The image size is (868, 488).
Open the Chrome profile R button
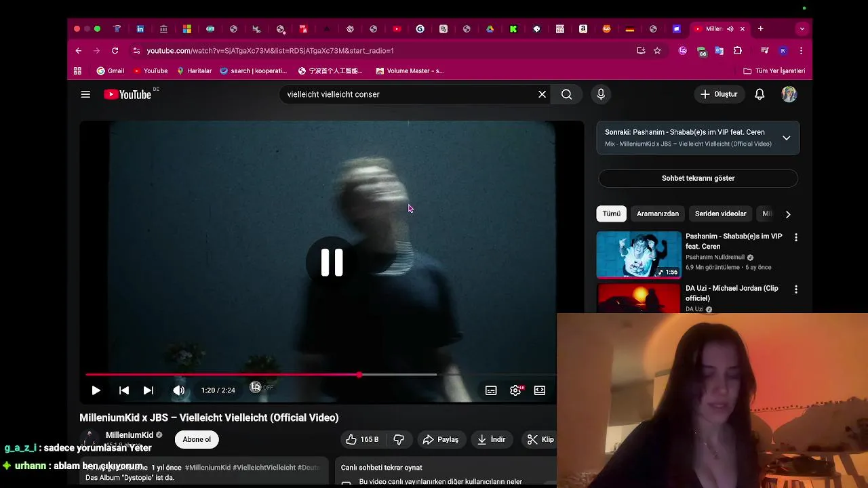coord(783,50)
